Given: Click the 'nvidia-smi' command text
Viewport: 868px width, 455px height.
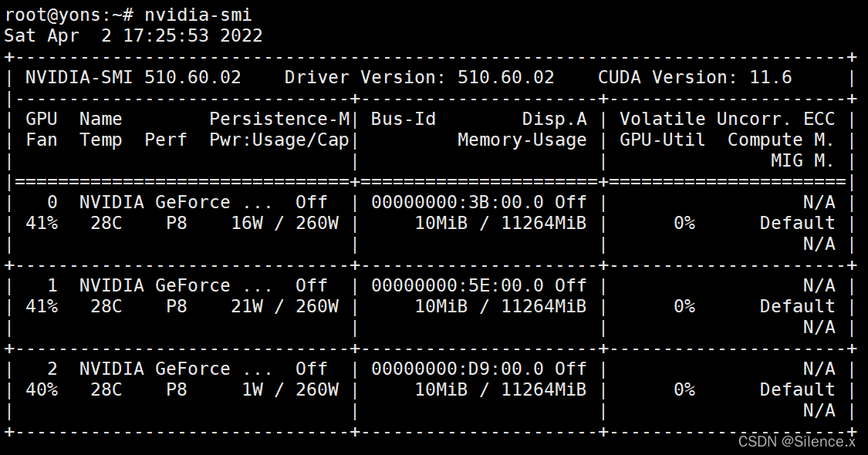Looking at the screenshot, I should point(198,15).
